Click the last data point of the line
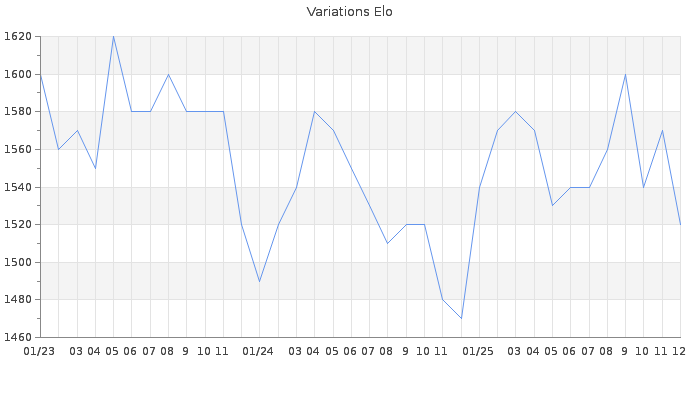The height and width of the screenshot is (400, 700). [680, 224]
